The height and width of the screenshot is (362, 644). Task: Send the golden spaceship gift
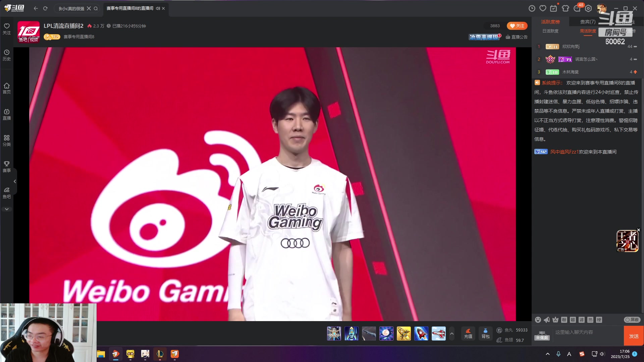404,334
